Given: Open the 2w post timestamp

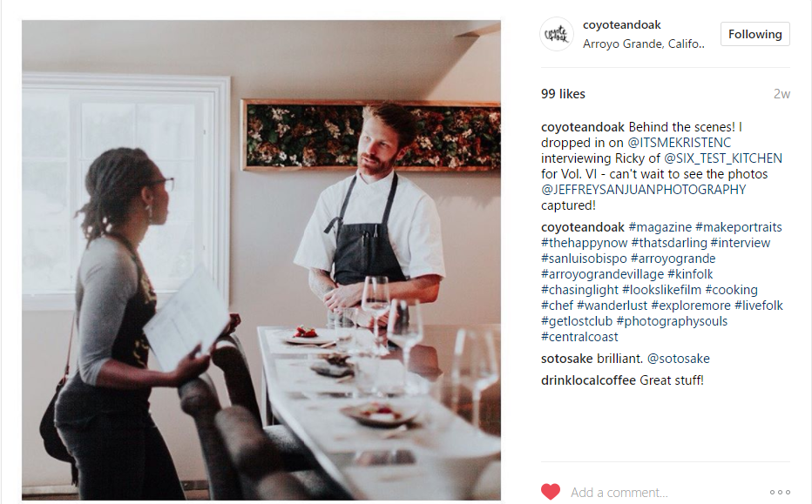Looking at the screenshot, I should pyautogui.click(x=782, y=94).
